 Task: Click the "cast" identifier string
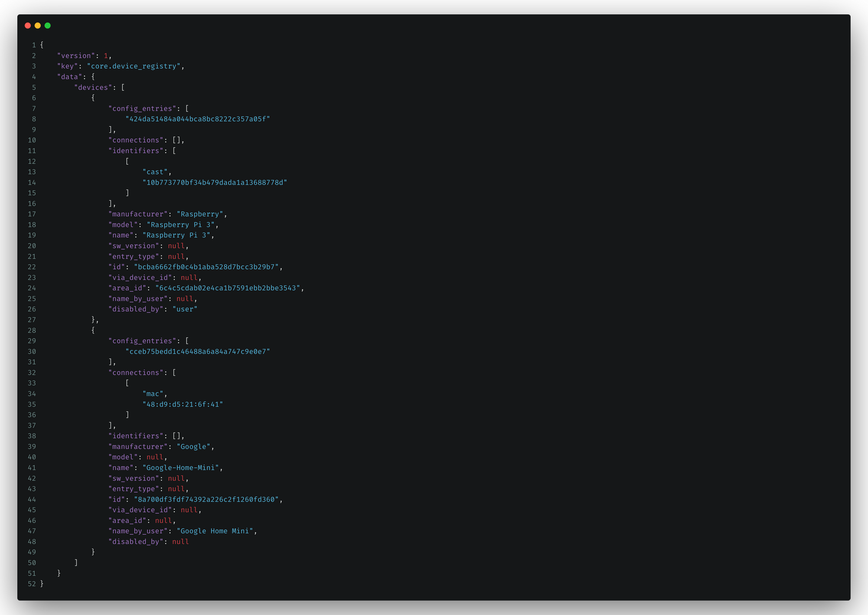(155, 172)
